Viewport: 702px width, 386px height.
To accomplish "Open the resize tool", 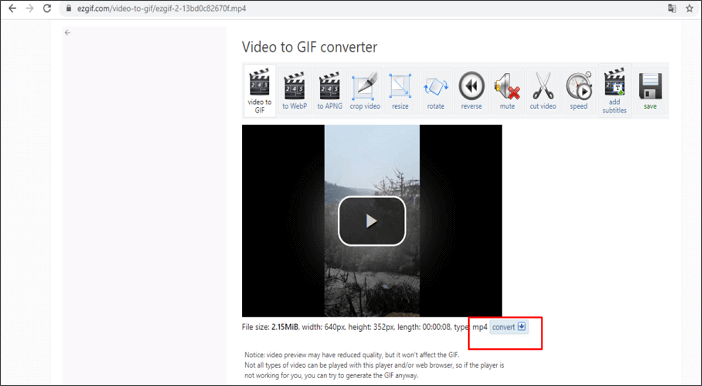I will [400, 91].
